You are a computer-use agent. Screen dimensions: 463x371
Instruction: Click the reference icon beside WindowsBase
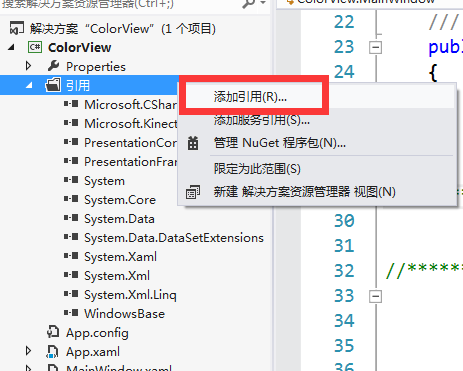[71, 313]
